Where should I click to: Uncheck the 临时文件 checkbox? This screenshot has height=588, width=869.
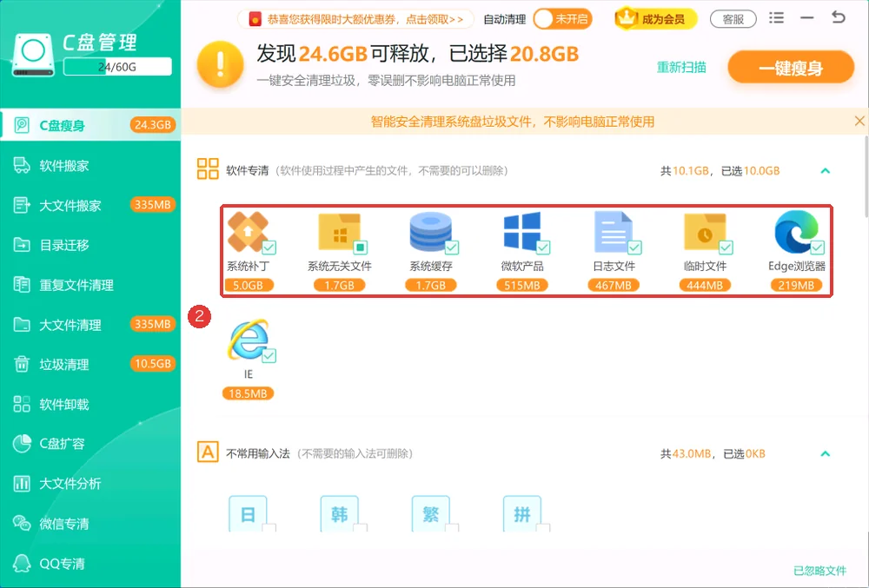pos(726,247)
